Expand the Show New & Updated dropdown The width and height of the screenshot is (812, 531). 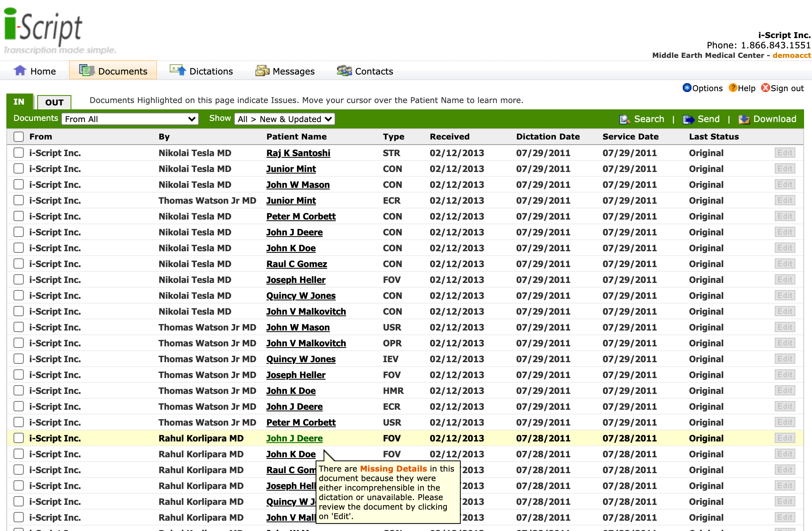(285, 119)
